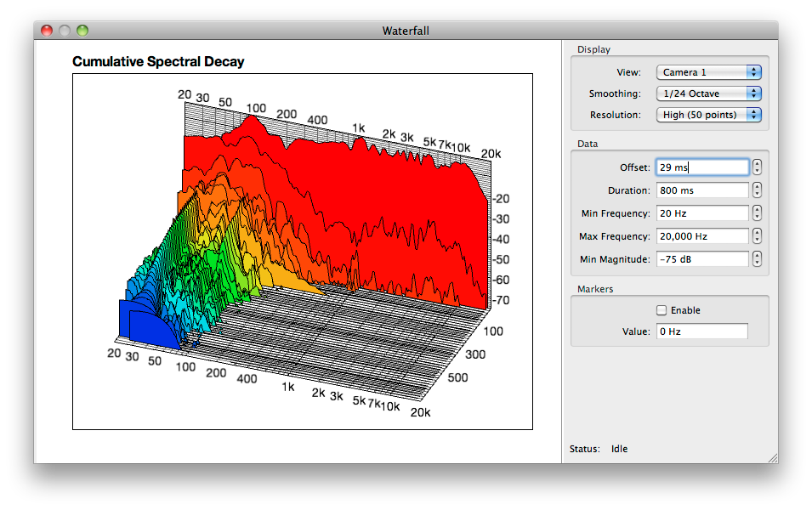Click the Duration stepper arrows
This screenshot has width=812, height=510.
[757, 190]
